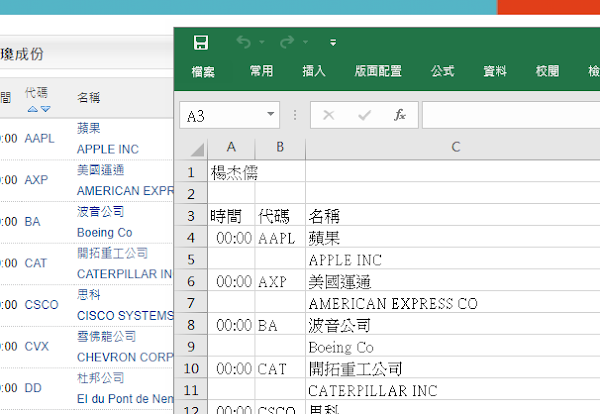
Task: Select column B header
Action: [x=280, y=147]
